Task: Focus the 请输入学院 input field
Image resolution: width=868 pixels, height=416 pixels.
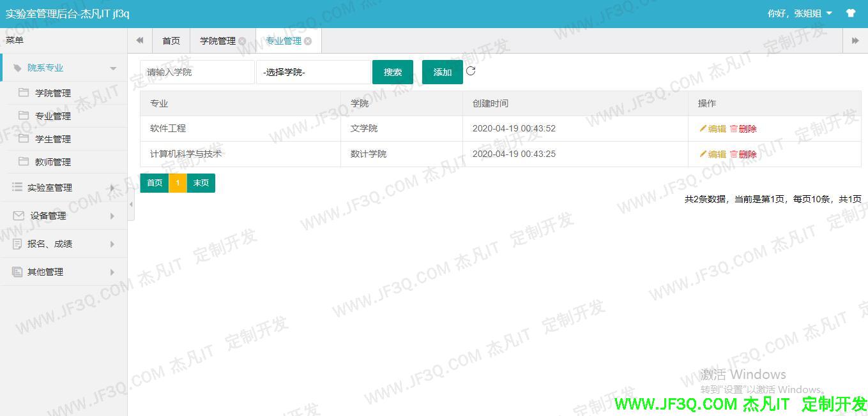Action: (x=197, y=72)
